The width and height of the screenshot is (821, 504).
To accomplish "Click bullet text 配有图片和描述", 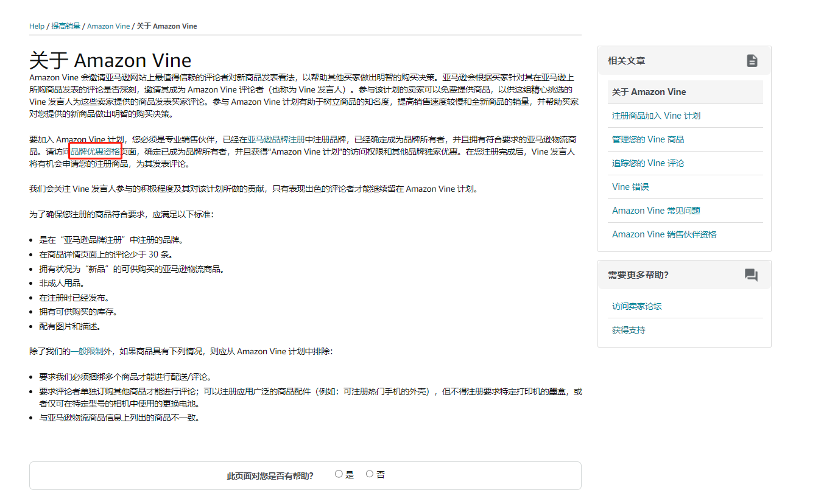I will click(x=70, y=326).
